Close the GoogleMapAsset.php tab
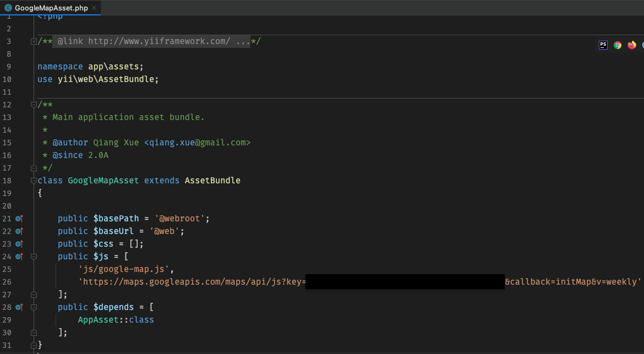 pos(94,8)
